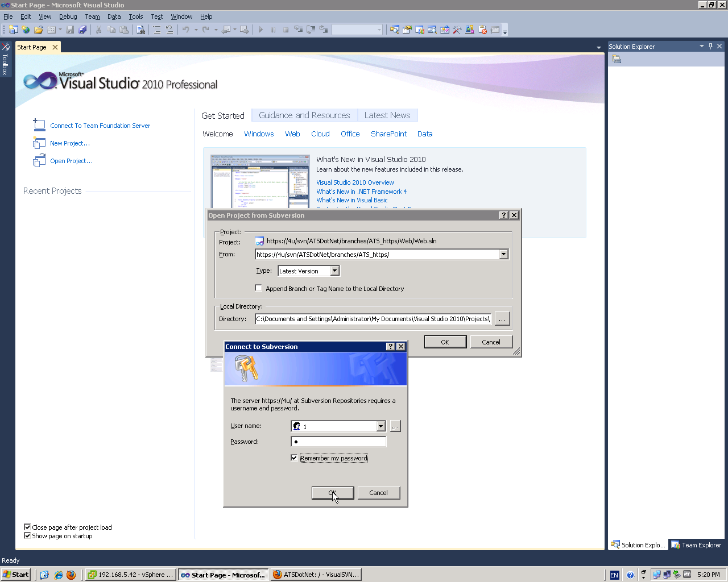The width and height of the screenshot is (728, 582).
Task: Click the Directory browse ellipsis button
Action: (x=502, y=319)
